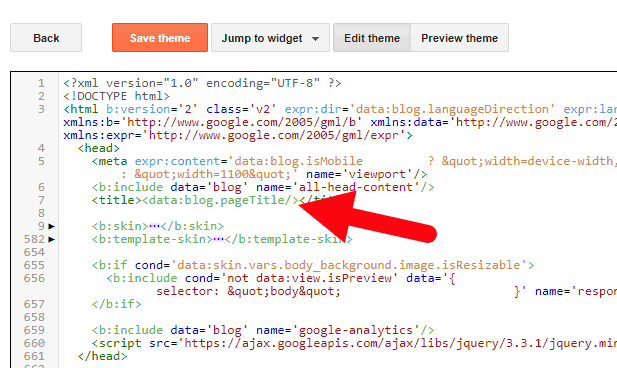Click the all-head-content include line

(263, 187)
